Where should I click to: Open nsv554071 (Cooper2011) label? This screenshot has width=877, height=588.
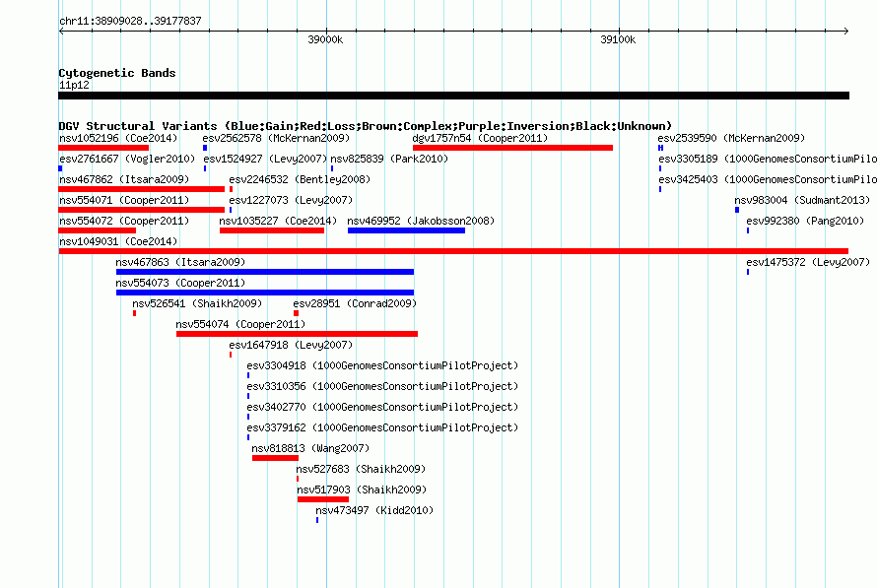click(x=124, y=200)
